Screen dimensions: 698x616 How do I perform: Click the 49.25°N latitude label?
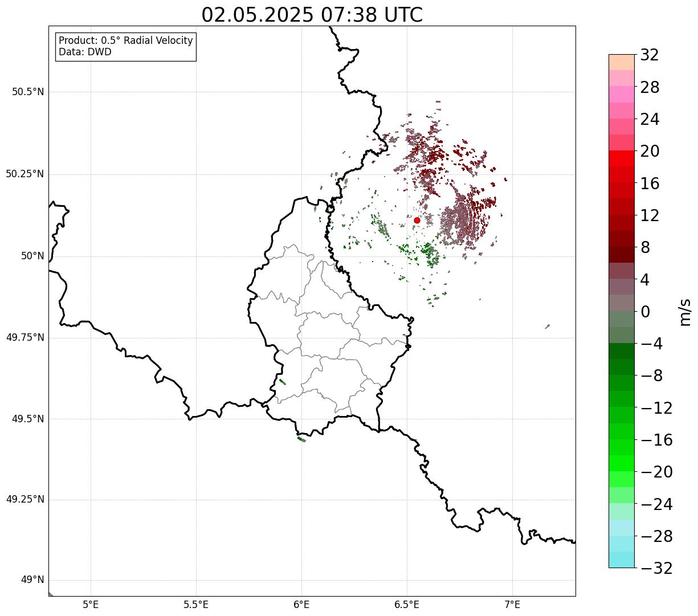coord(25,500)
